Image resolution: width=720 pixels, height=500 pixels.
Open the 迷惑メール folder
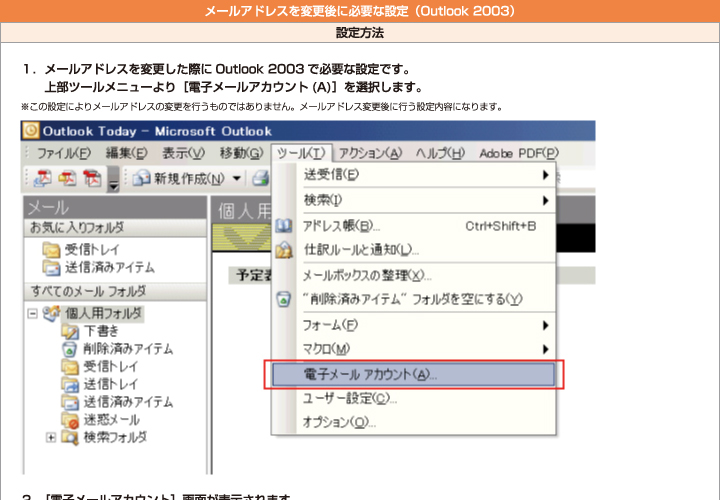(x=111, y=420)
